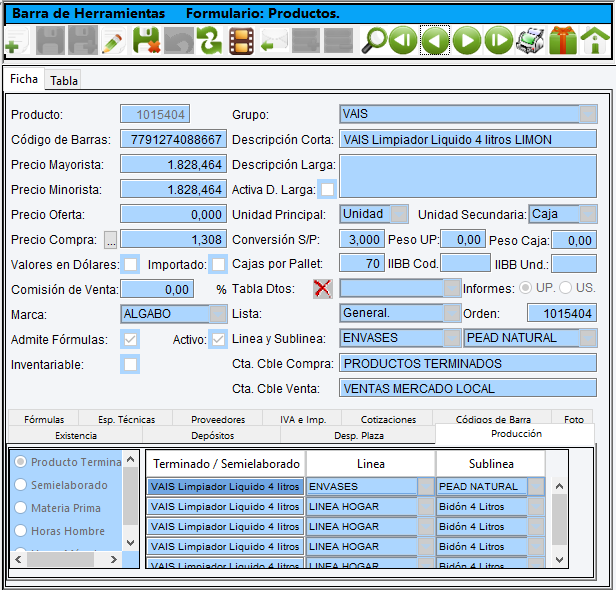Click the magnifying glass search icon
The height and width of the screenshot is (590, 616).
(373, 41)
